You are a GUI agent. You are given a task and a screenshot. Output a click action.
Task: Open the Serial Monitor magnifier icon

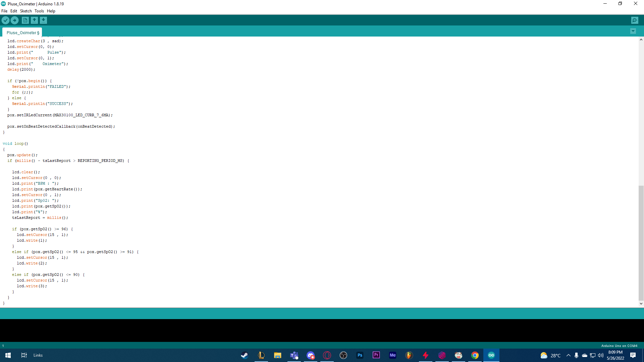coord(635,20)
